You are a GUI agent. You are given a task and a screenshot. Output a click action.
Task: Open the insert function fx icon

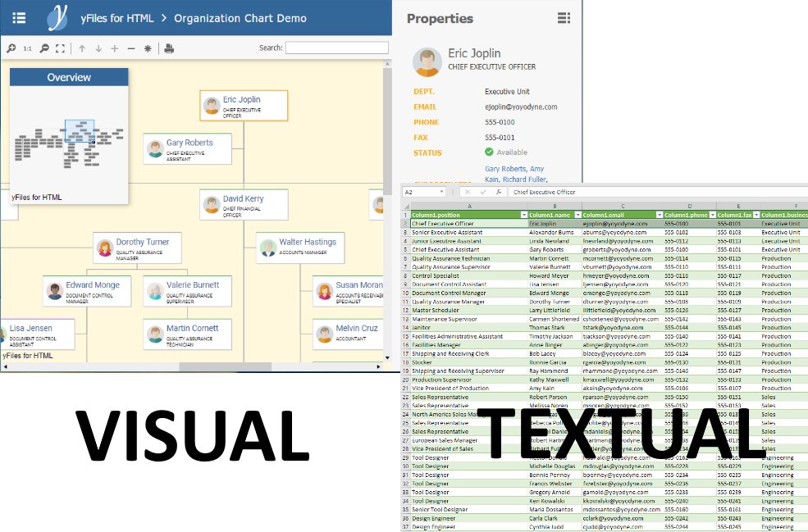(x=498, y=192)
